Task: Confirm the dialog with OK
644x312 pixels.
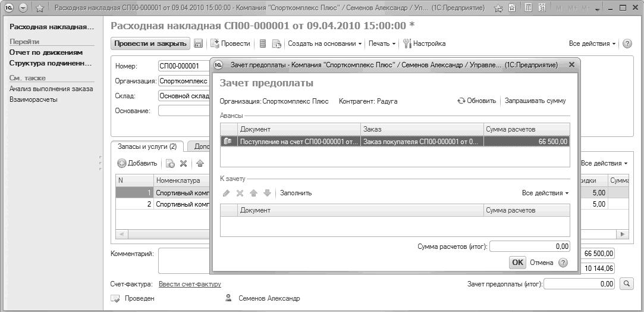Action: pos(518,263)
